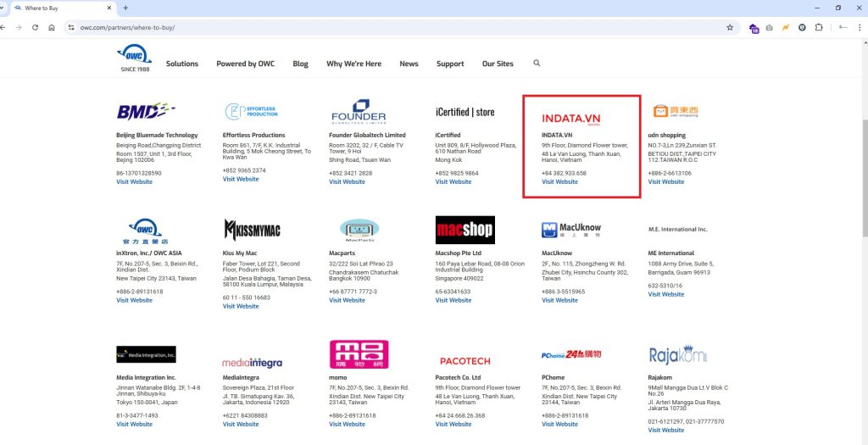Visit Website for Effortless Productions

point(241,179)
